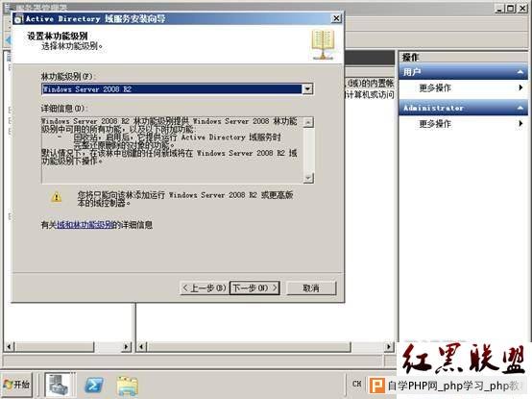Go back with the 上一步 button
This screenshot has width=532, height=399.
coord(204,288)
